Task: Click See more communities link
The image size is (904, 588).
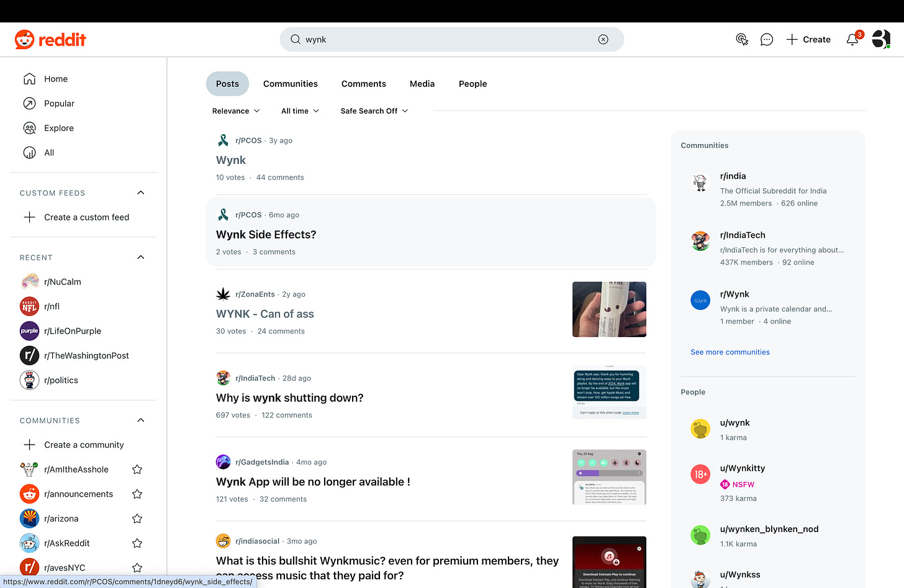Action: (730, 352)
